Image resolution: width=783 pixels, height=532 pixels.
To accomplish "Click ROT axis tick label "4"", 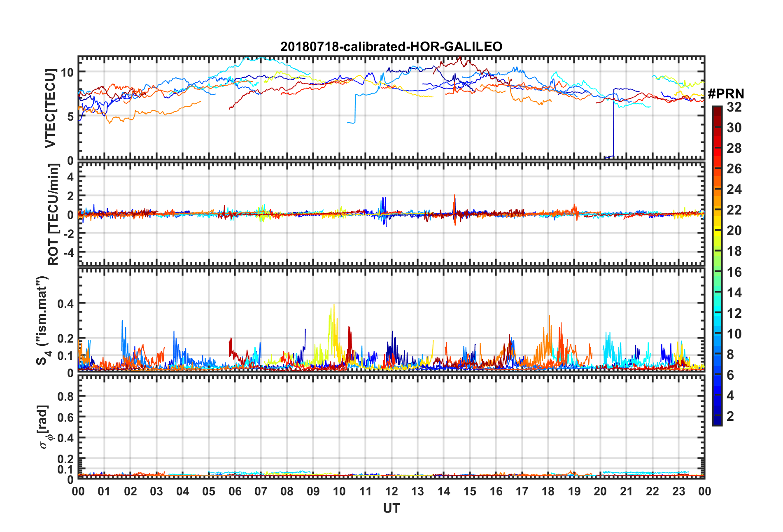I will 70,177.
